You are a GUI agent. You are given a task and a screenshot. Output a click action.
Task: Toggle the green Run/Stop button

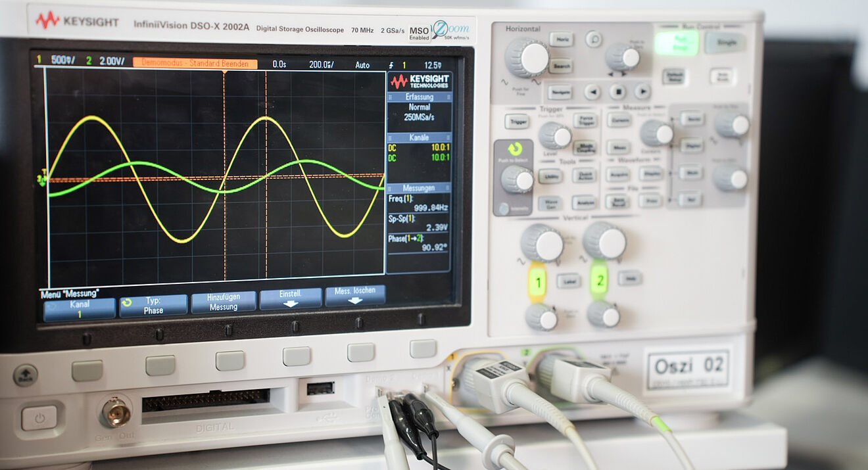pyautogui.click(x=676, y=43)
